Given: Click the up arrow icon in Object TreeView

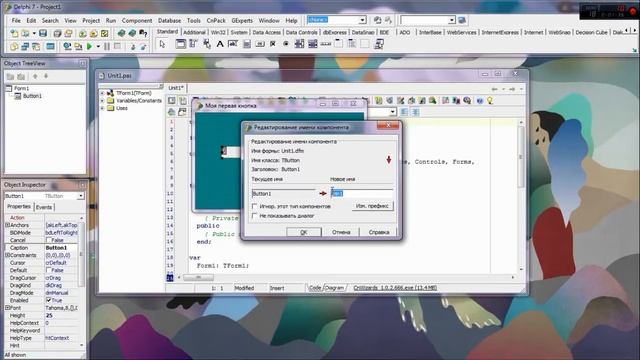Looking at the screenshot, I should click(35, 76).
